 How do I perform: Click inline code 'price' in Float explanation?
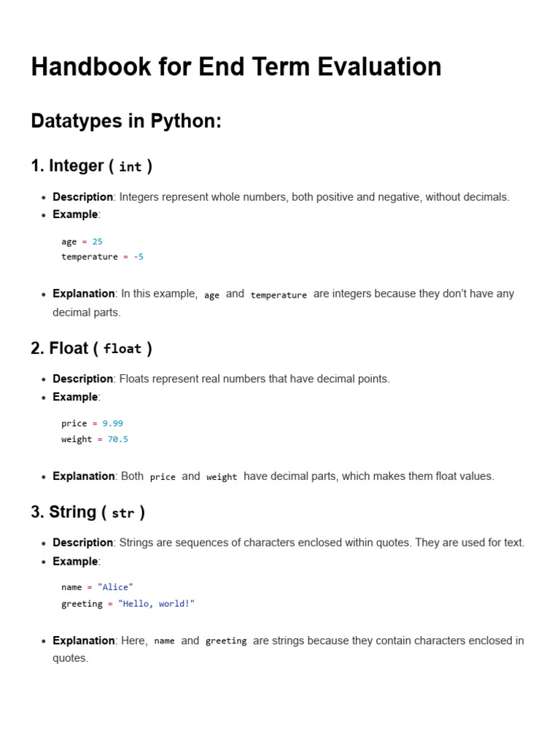(x=163, y=477)
